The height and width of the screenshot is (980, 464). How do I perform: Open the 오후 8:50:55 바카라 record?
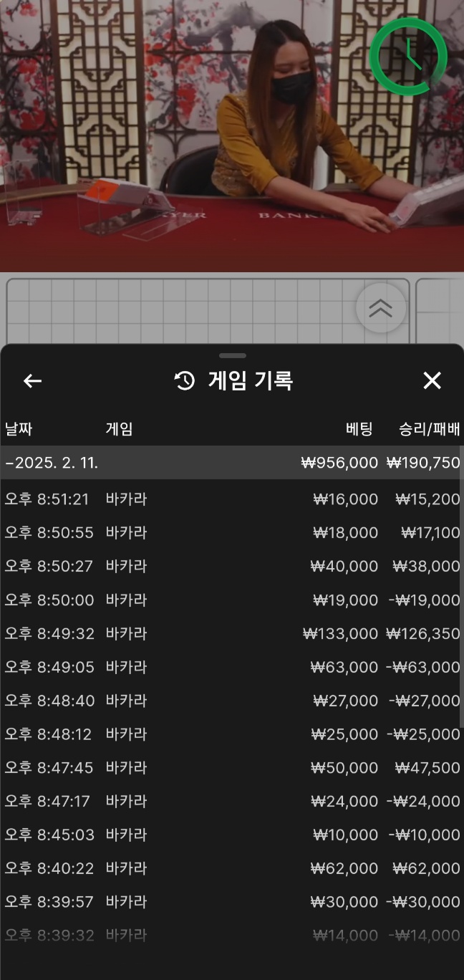232,533
